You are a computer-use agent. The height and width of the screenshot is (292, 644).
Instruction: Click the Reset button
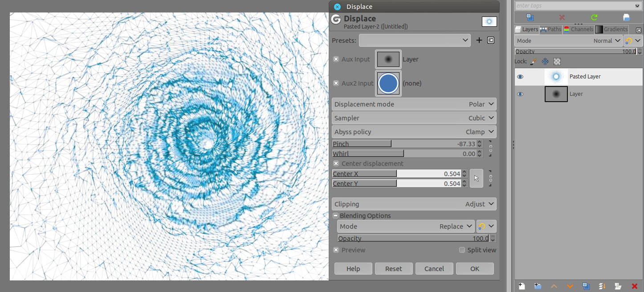click(393, 269)
